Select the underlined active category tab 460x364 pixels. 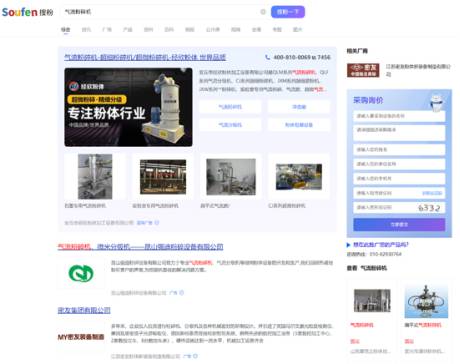click(x=66, y=30)
